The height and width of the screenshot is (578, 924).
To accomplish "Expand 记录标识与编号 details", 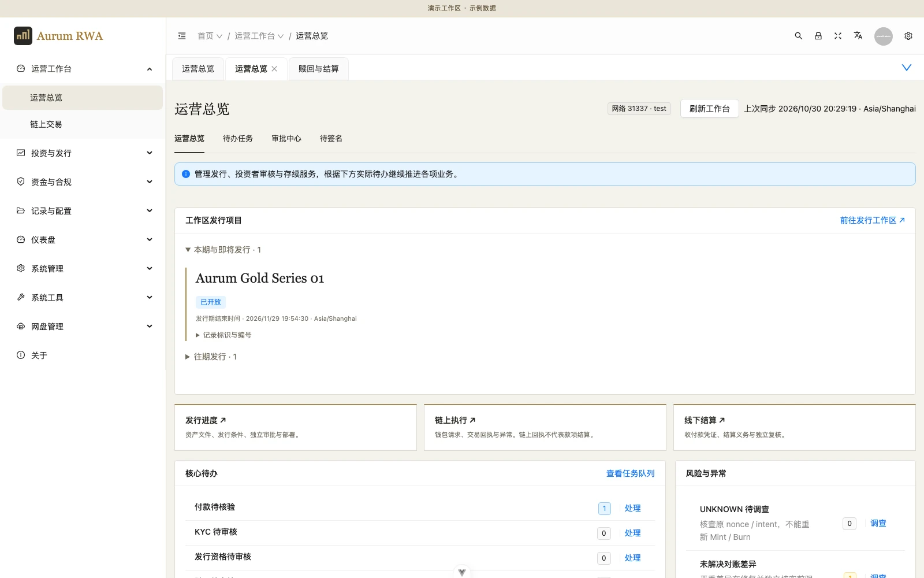I will (223, 335).
